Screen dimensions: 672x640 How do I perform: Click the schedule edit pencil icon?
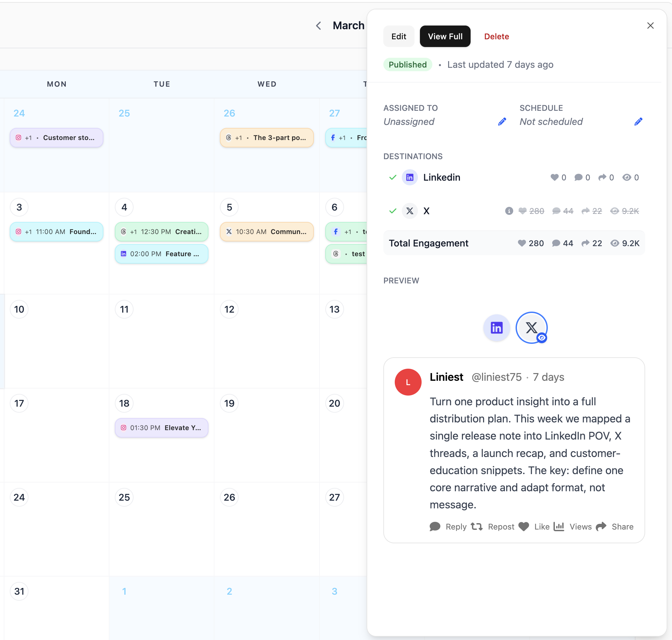point(638,122)
